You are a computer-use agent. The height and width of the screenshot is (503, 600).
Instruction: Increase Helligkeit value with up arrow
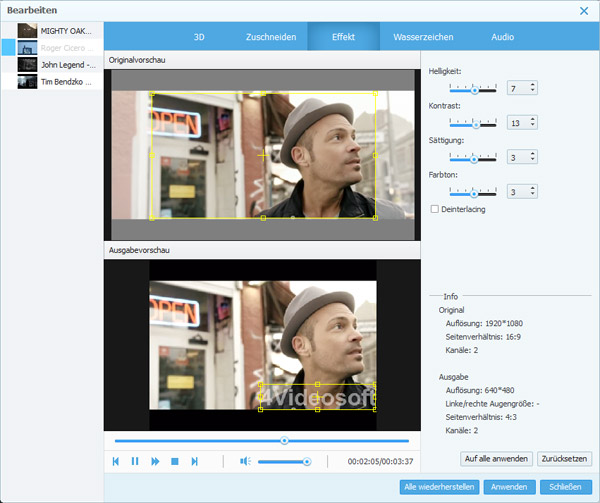point(533,86)
